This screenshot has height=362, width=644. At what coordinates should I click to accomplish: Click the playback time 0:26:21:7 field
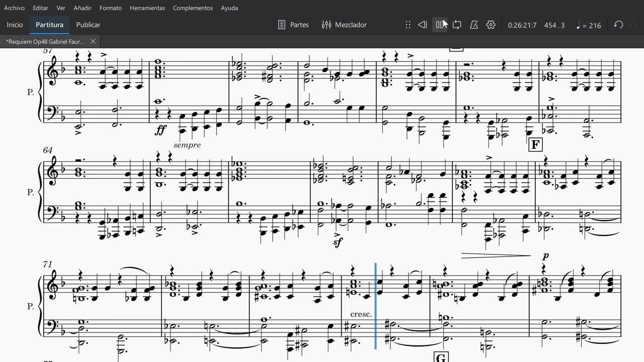point(522,25)
